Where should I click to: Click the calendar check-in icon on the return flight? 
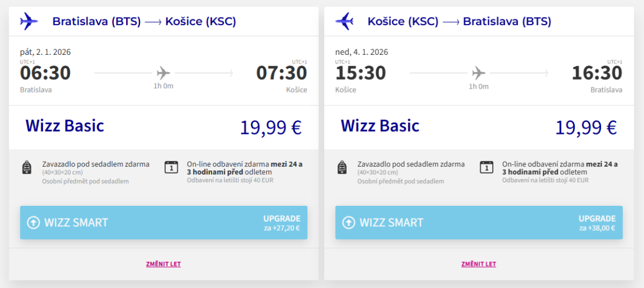point(487,167)
